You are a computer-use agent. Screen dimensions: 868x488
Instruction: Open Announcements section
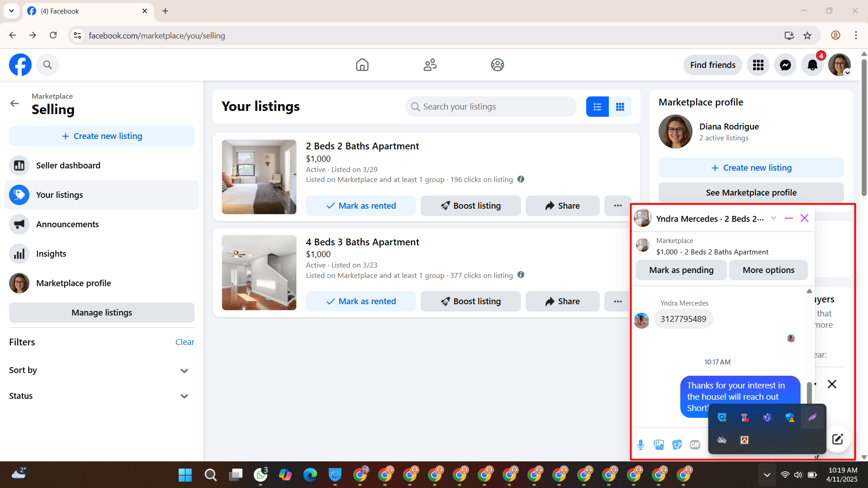[x=102, y=225]
